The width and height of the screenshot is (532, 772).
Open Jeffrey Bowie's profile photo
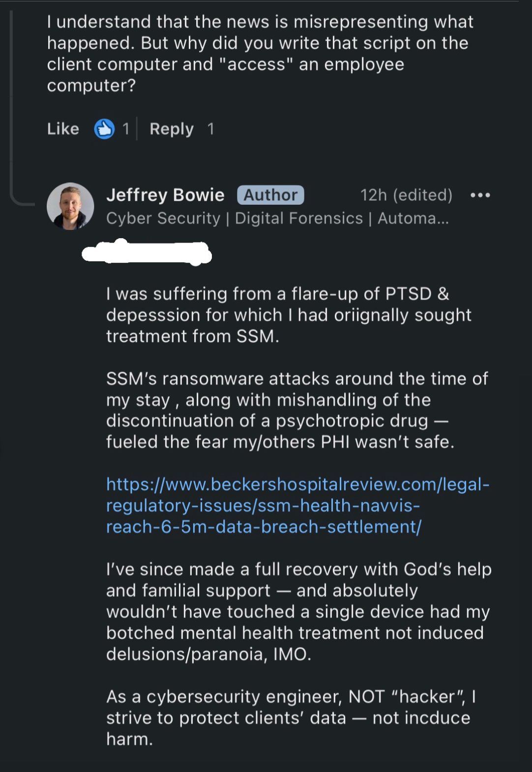(x=70, y=207)
